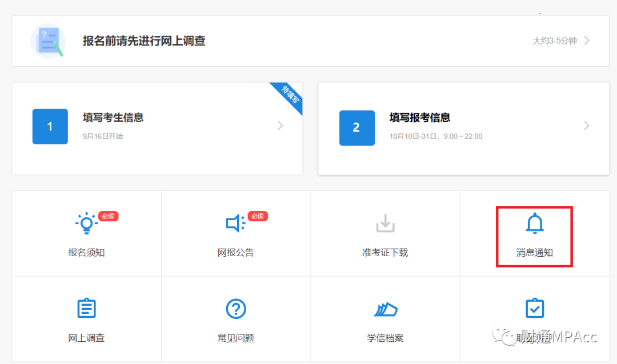Open the 消息通知 bell icon
617x364 pixels.
tap(534, 224)
